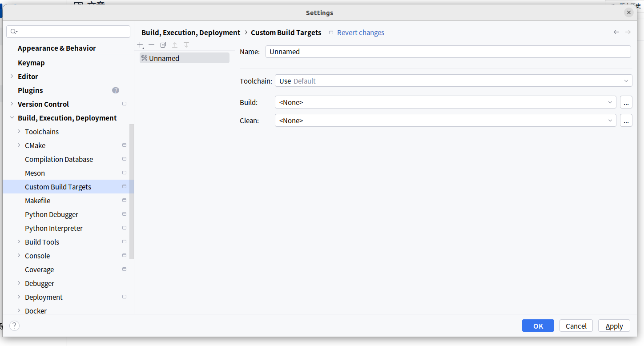Click the Move Down arrow icon
This screenshot has height=346, width=644.
pos(186,45)
